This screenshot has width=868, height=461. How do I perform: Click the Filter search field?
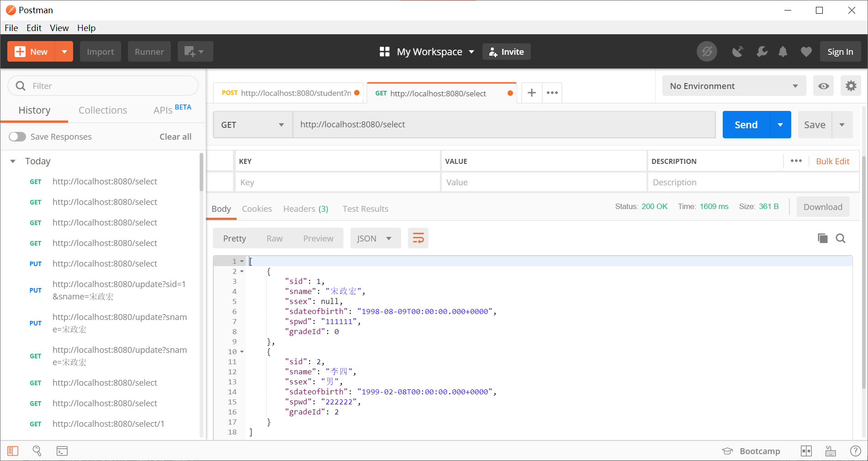pyautogui.click(x=103, y=86)
